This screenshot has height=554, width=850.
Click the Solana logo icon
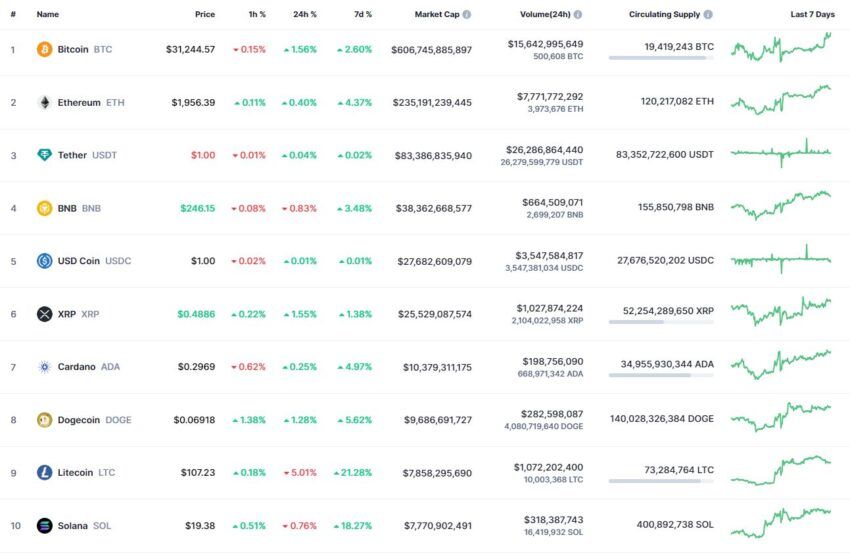[44, 525]
